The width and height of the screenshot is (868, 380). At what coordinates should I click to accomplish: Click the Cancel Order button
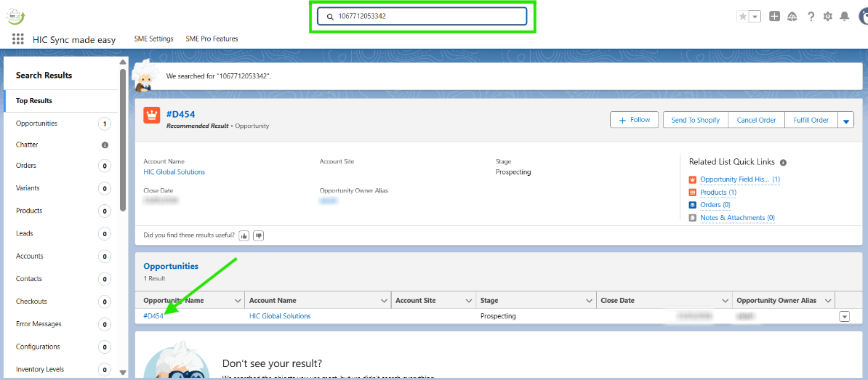pyautogui.click(x=756, y=120)
